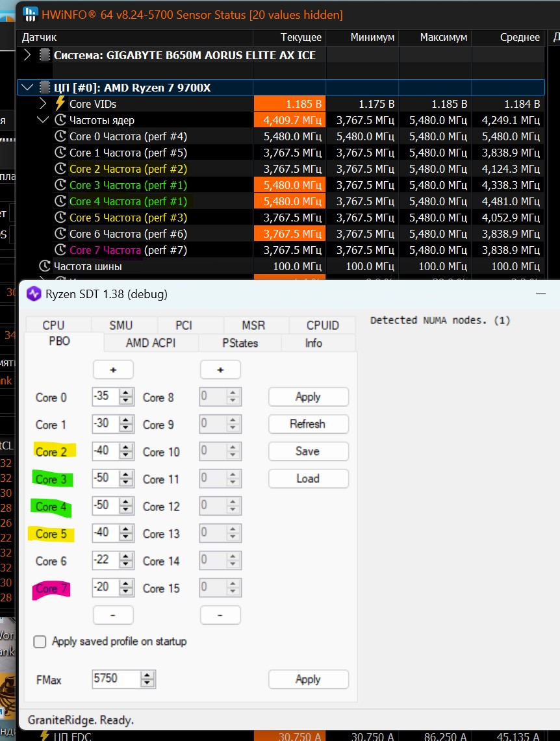Open the AMD ACPI tab

click(x=151, y=343)
